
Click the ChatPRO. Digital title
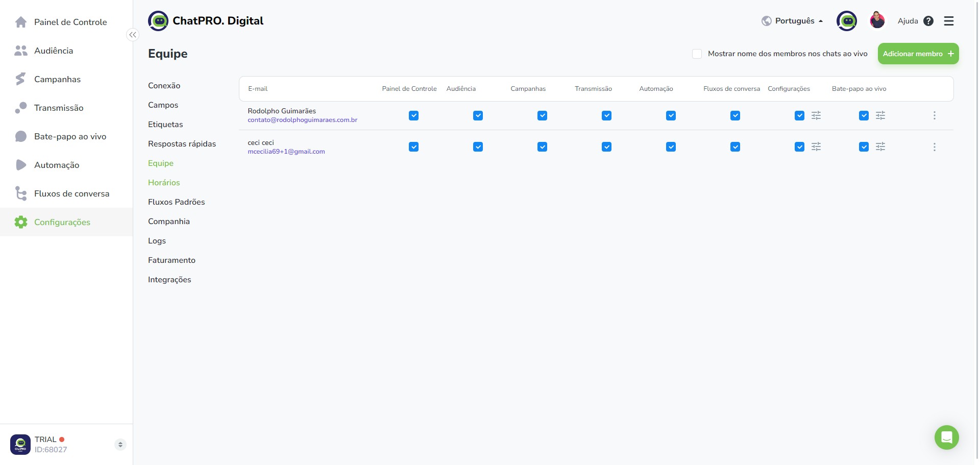click(x=218, y=21)
